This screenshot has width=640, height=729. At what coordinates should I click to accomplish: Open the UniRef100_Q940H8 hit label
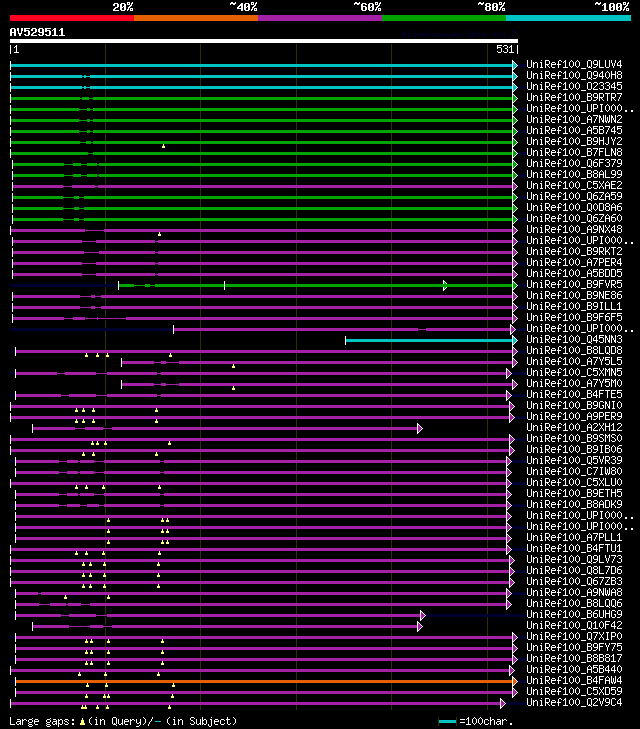tap(574, 75)
